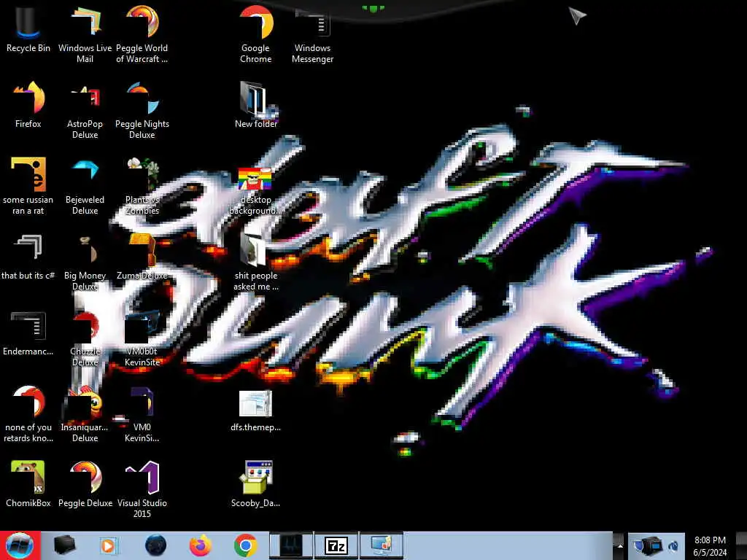Select the Peggle World of Warcraft icon
Viewport: 747px width, 560px height.
click(x=142, y=34)
